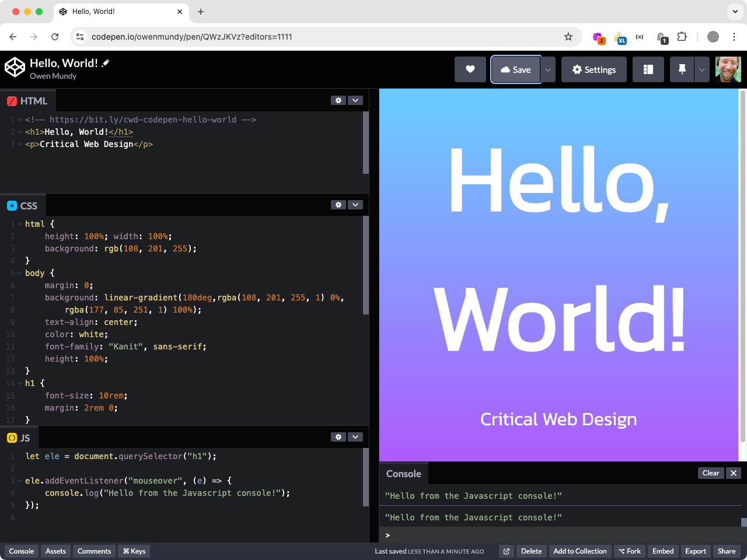The width and height of the screenshot is (747, 560).
Task: Toggle the Console panel in the footer
Action: (22, 551)
